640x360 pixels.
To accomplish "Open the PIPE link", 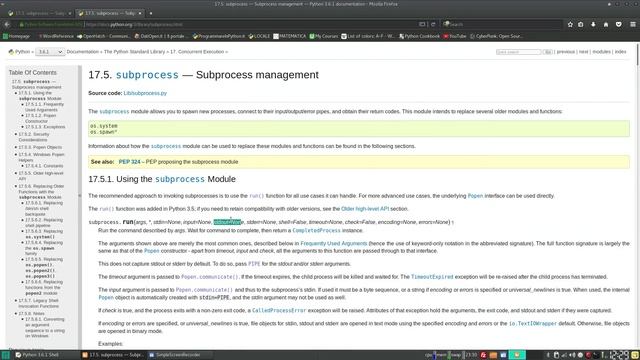I will 254,264.
